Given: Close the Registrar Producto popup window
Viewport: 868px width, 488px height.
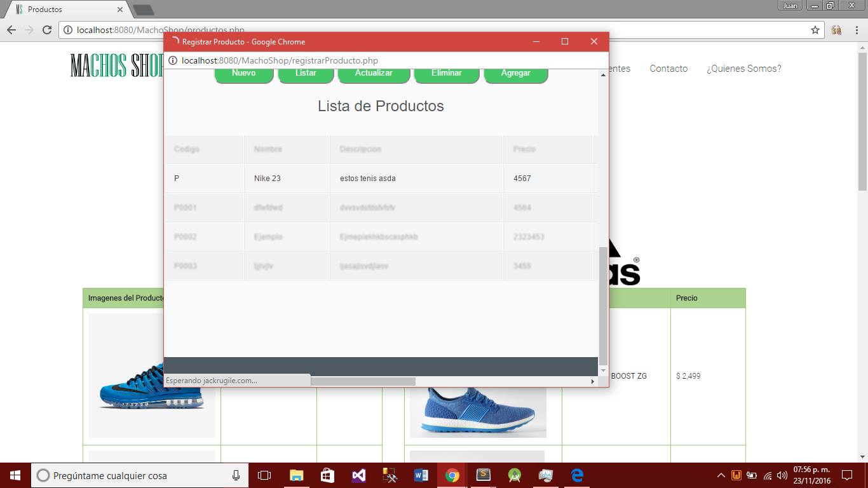Looking at the screenshot, I should [594, 41].
